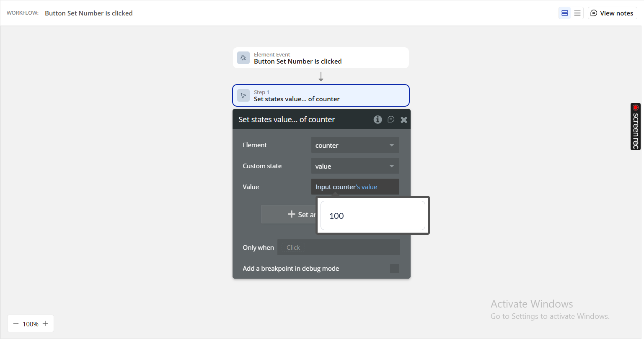Viewport: 644px width, 341px height.
Task: Click the Element Event trigger icon
Action: tap(243, 58)
